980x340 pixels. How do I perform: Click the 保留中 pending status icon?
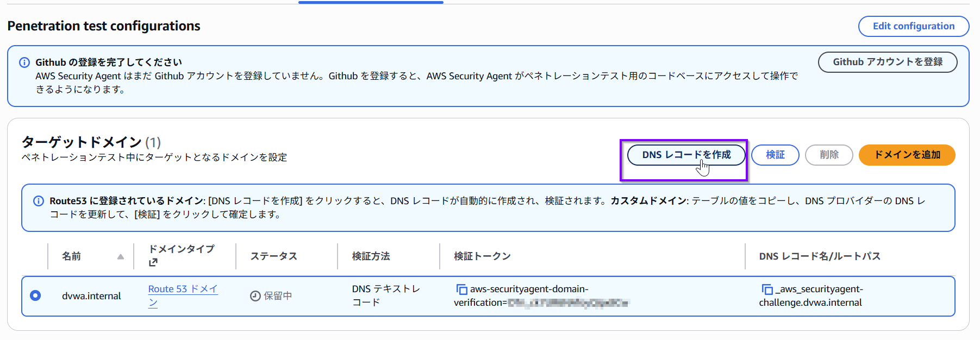click(255, 296)
